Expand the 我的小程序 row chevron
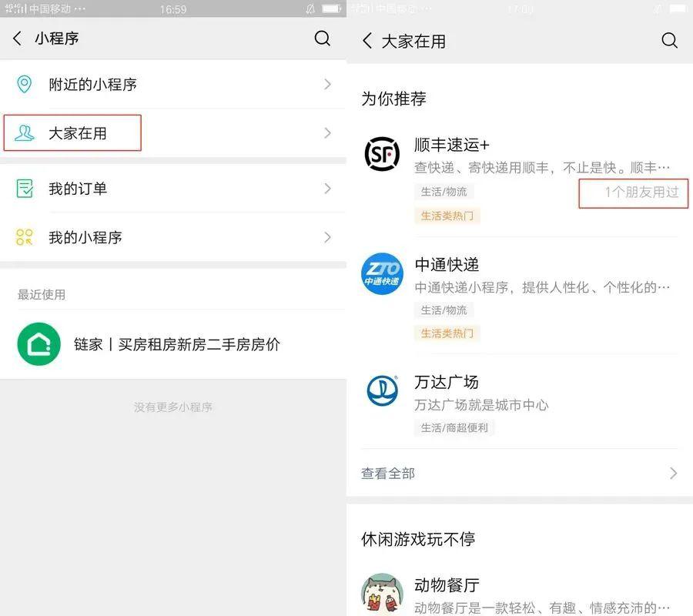This screenshot has width=693, height=616. (327, 237)
